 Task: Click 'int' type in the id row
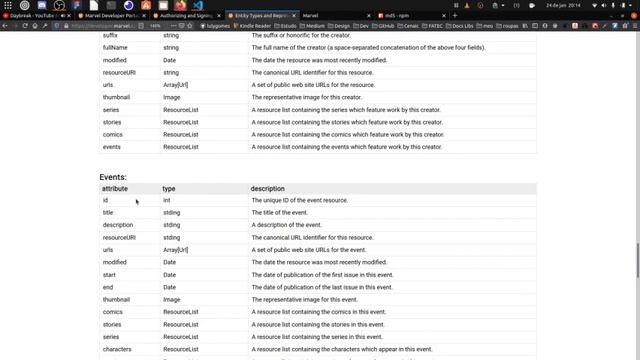tap(167, 200)
